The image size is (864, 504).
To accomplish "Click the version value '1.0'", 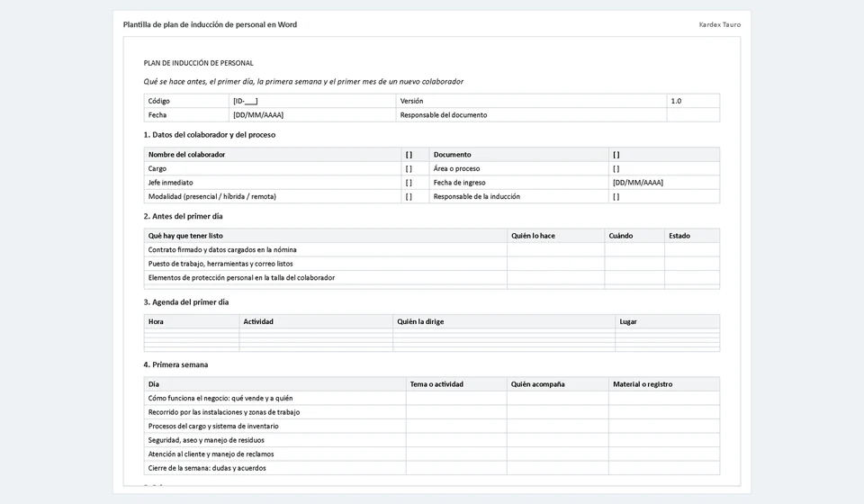I will [x=676, y=101].
